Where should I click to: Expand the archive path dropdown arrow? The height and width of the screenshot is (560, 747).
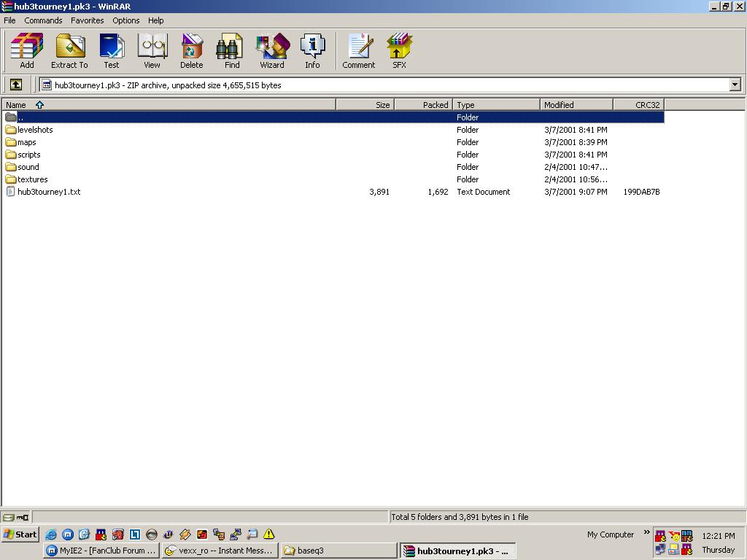pyautogui.click(x=735, y=85)
